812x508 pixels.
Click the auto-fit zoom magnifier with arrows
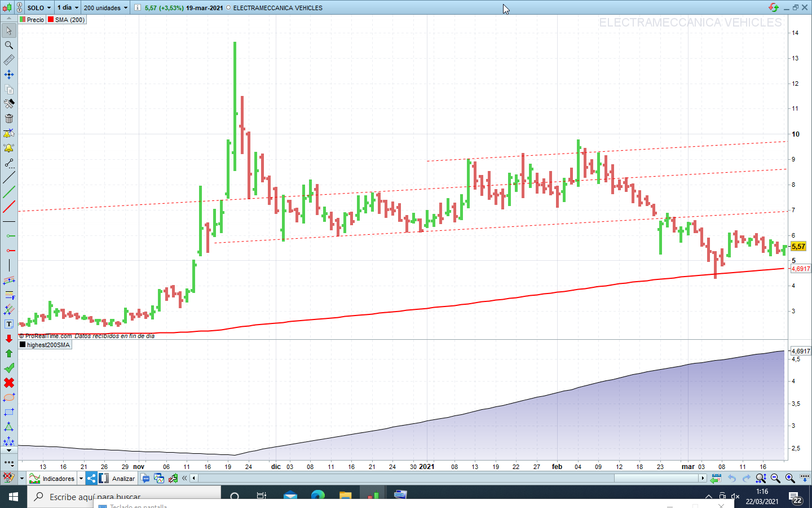click(761, 478)
